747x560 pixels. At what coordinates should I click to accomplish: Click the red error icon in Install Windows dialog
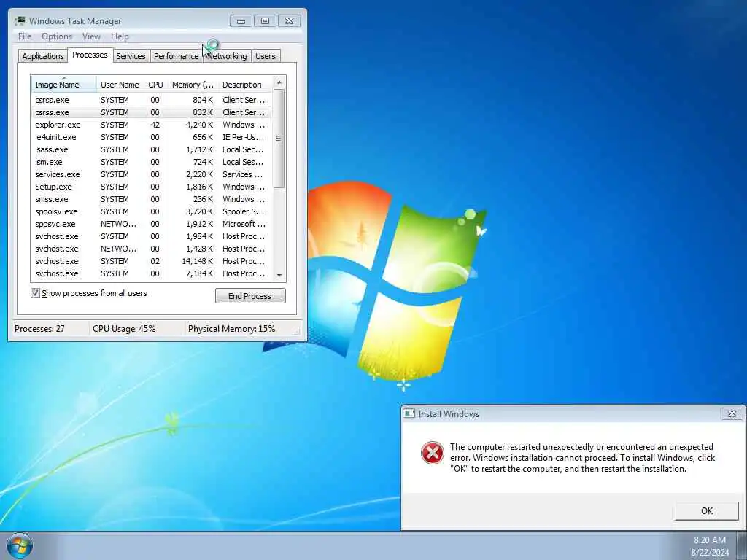click(x=432, y=452)
